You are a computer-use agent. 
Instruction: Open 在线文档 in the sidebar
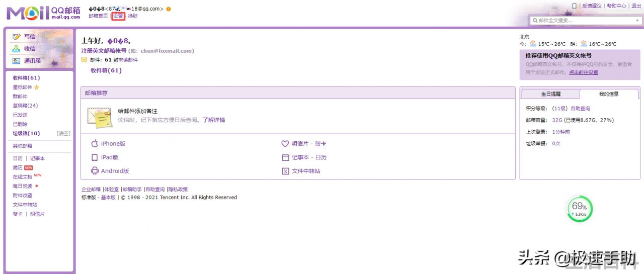[23, 177]
